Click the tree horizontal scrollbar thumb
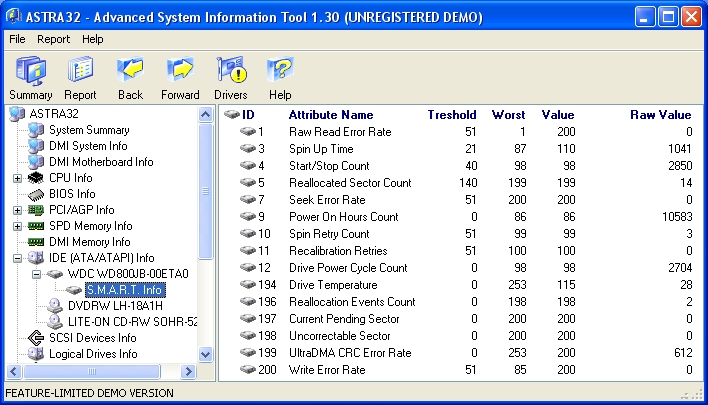 (92, 371)
